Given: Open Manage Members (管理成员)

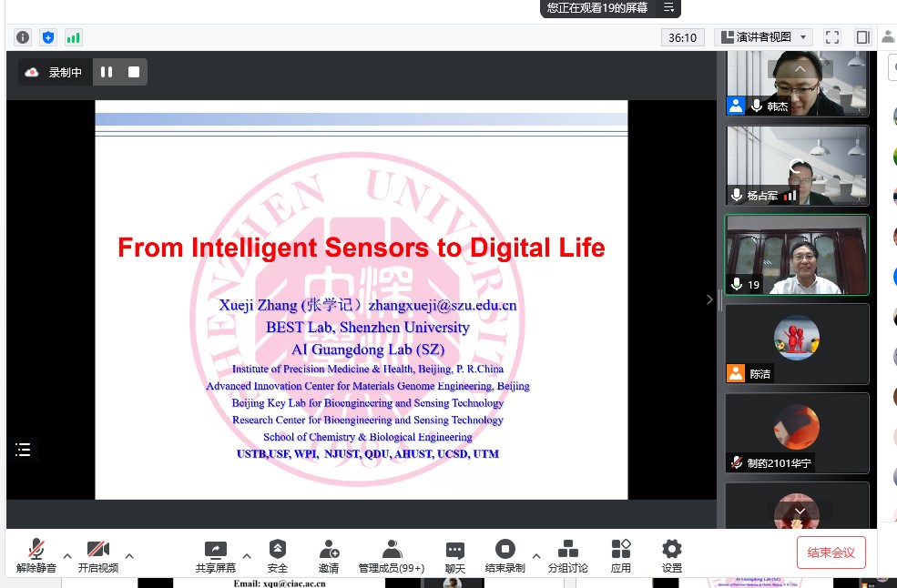Looking at the screenshot, I should tap(392, 555).
